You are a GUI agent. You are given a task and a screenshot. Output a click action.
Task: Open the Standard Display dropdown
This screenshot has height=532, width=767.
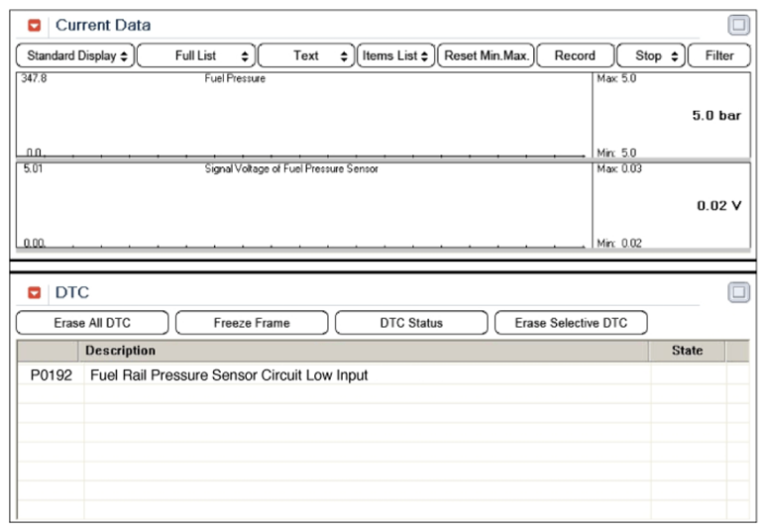pyautogui.click(x=75, y=56)
